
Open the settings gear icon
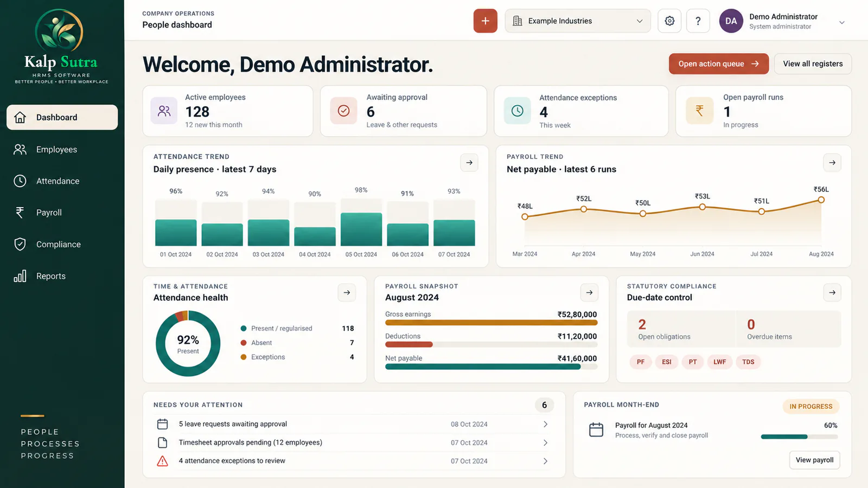pyautogui.click(x=669, y=21)
